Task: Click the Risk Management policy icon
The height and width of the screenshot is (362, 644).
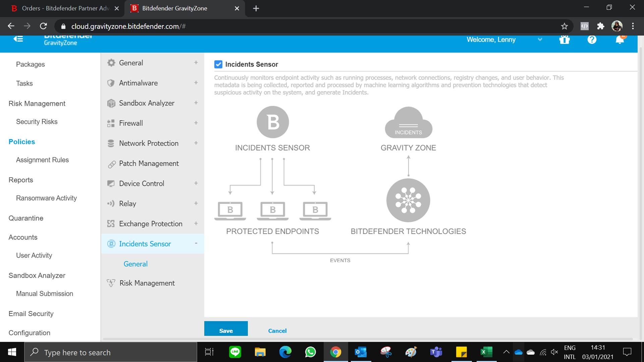Action: 111,283
